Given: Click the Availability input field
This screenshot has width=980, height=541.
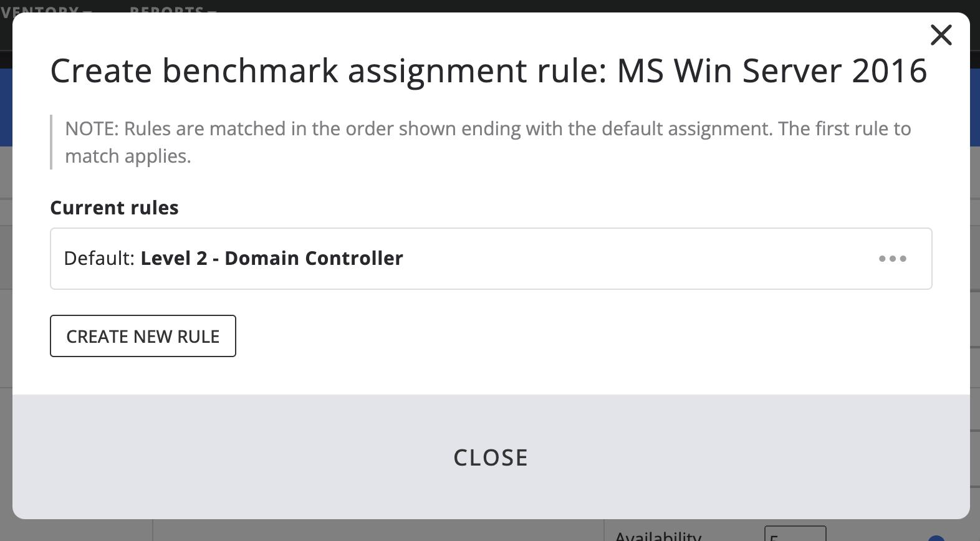Looking at the screenshot, I should tap(795, 535).
